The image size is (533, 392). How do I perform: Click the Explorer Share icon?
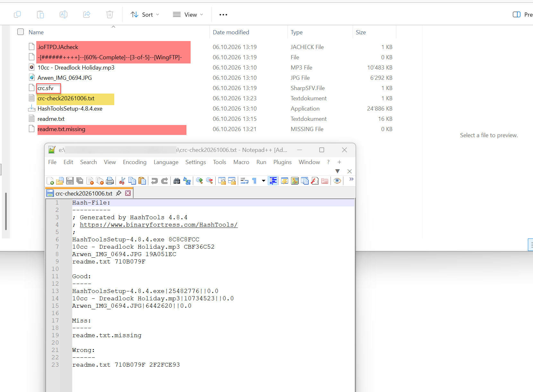click(x=87, y=14)
